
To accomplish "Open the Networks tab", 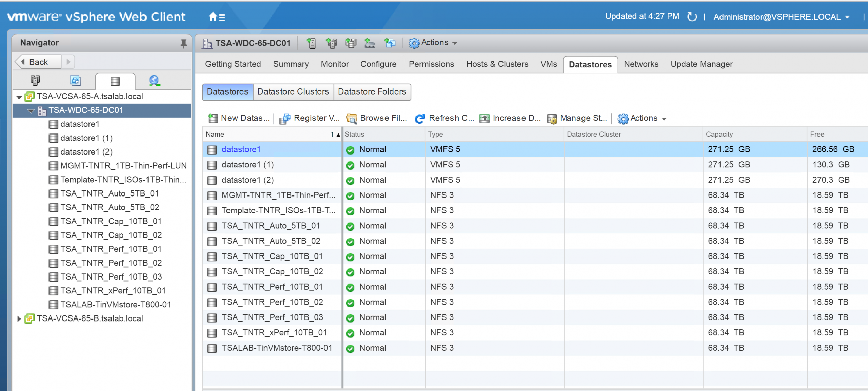I will (x=641, y=64).
